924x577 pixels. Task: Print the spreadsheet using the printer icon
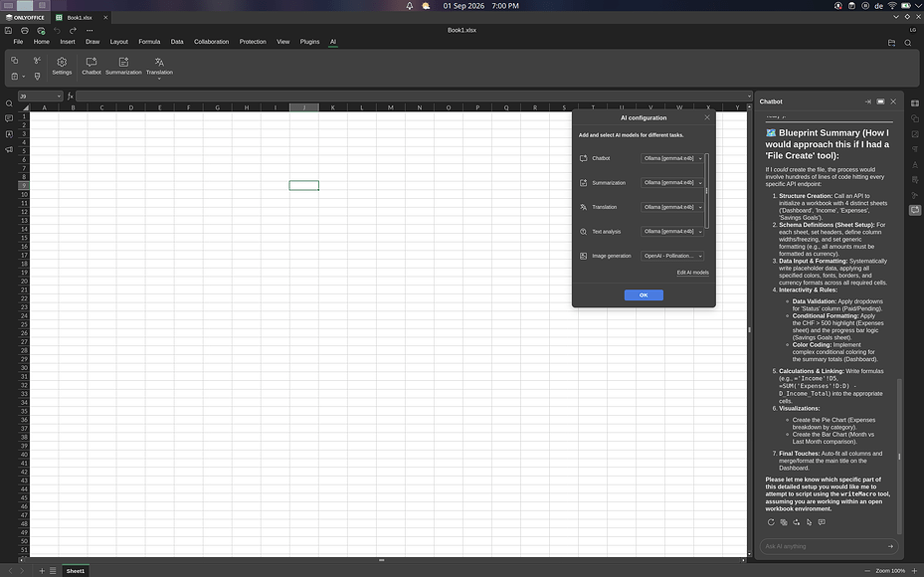pos(25,30)
